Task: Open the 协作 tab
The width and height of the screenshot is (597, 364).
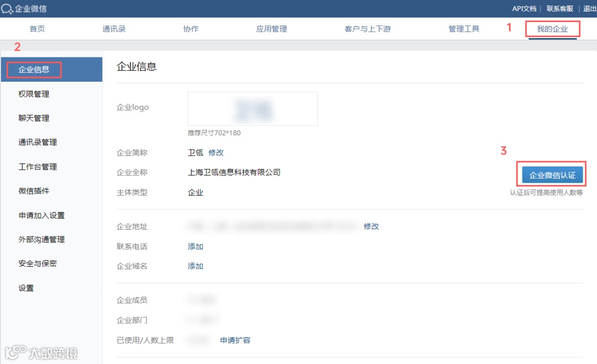Action: pyautogui.click(x=191, y=29)
